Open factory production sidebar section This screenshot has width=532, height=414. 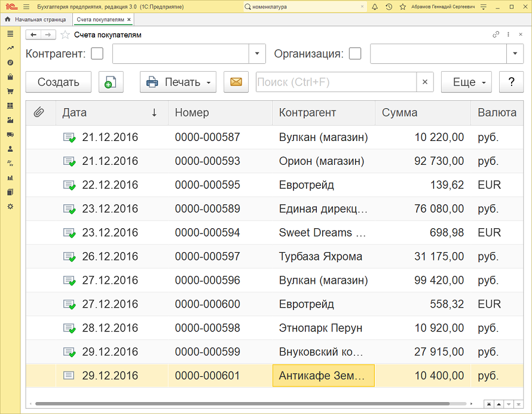point(10,120)
